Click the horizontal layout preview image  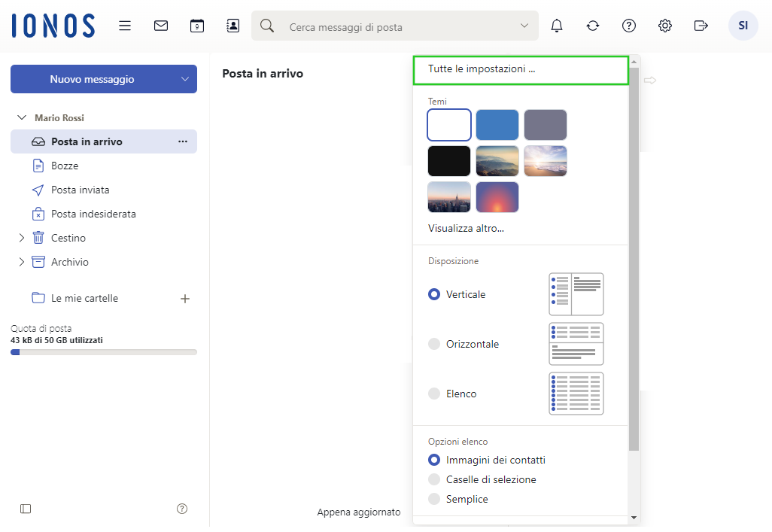576,344
